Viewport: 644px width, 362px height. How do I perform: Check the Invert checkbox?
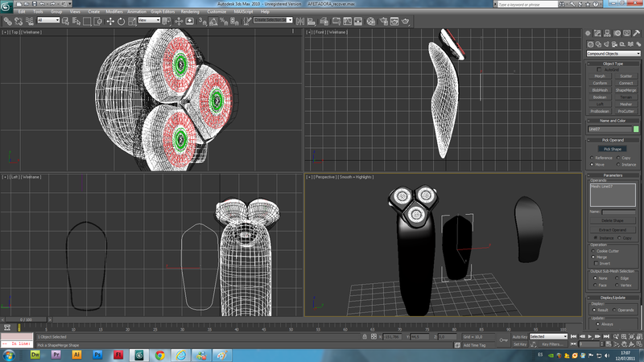[597, 263]
